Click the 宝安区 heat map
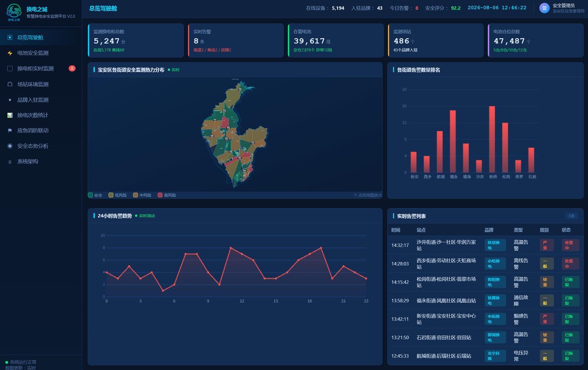Image resolution: width=588 pixels, height=370 pixels. point(235,135)
